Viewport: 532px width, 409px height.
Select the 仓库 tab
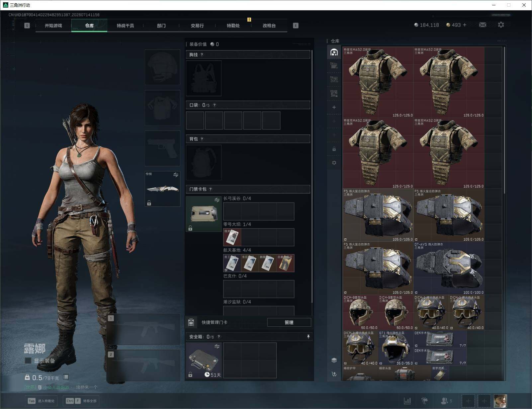pos(89,26)
